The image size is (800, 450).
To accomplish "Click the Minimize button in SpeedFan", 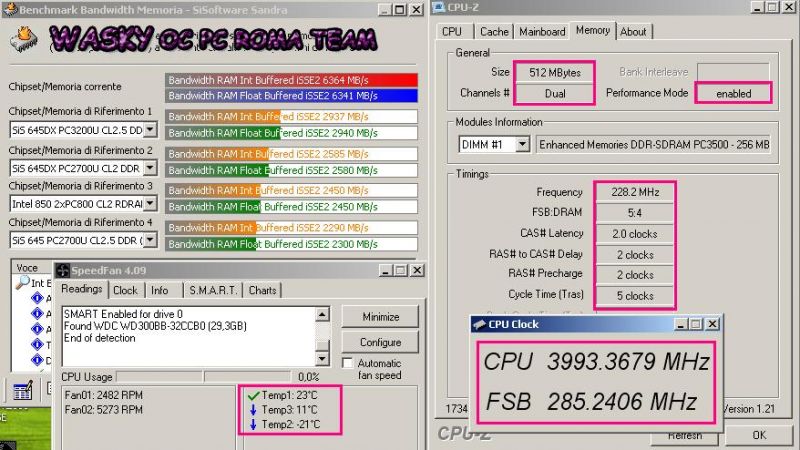I will pos(381,317).
